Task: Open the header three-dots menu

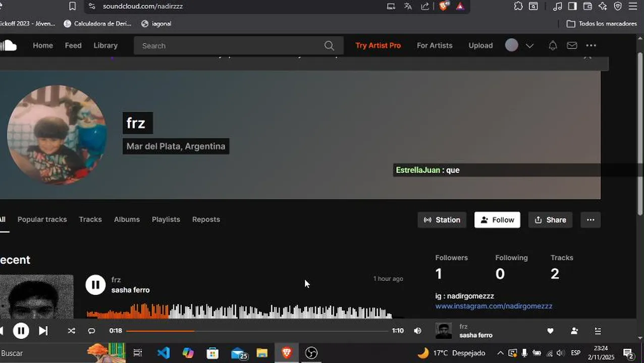Action: click(591, 45)
